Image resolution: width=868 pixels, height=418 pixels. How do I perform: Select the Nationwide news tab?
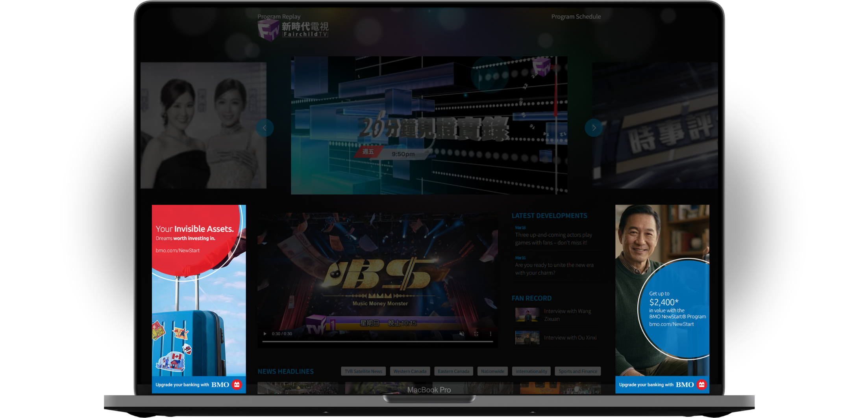pos(492,371)
